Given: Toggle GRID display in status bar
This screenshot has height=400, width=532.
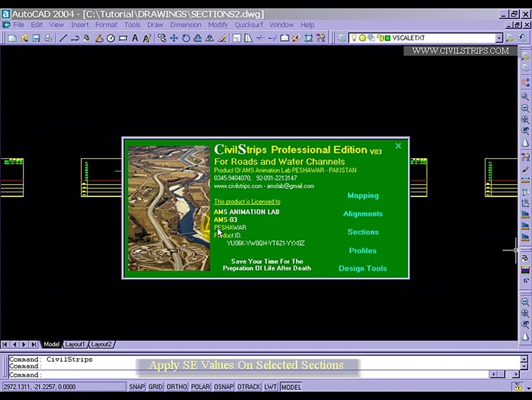Looking at the screenshot, I should point(155,387).
